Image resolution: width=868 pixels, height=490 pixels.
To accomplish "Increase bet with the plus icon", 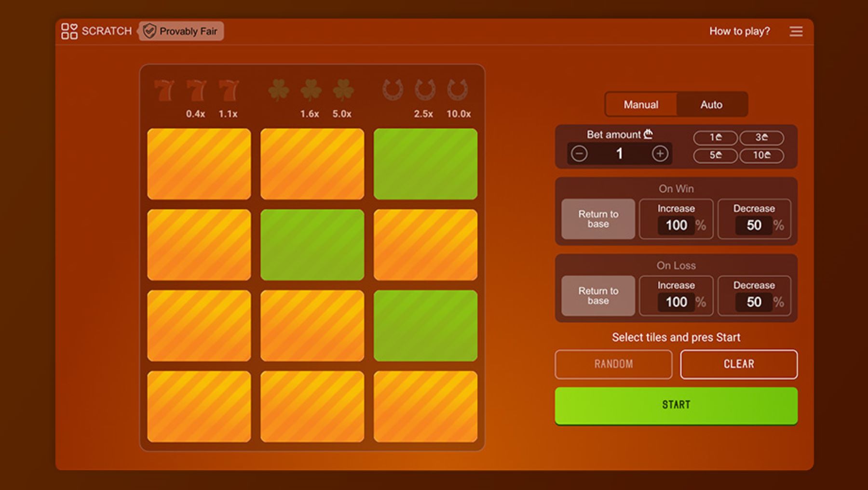I will click(660, 154).
